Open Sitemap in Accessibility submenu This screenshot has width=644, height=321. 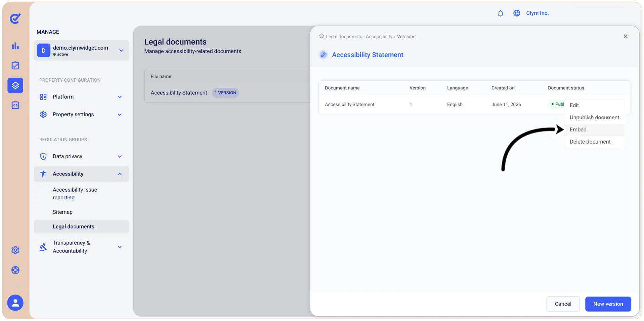(x=62, y=212)
